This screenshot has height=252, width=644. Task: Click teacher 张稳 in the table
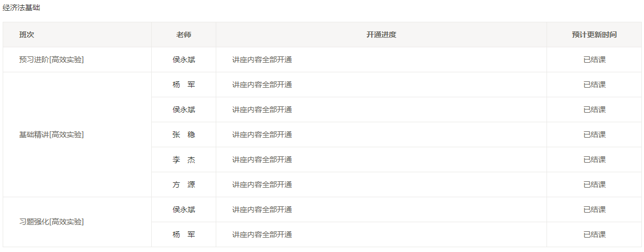tap(184, 135)
